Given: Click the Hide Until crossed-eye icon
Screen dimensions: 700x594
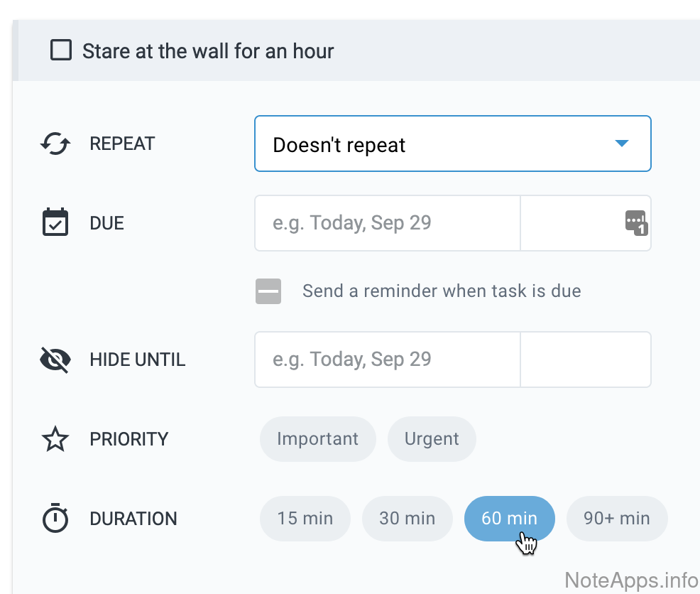Looking at the screenshot, I should [55, 360].
